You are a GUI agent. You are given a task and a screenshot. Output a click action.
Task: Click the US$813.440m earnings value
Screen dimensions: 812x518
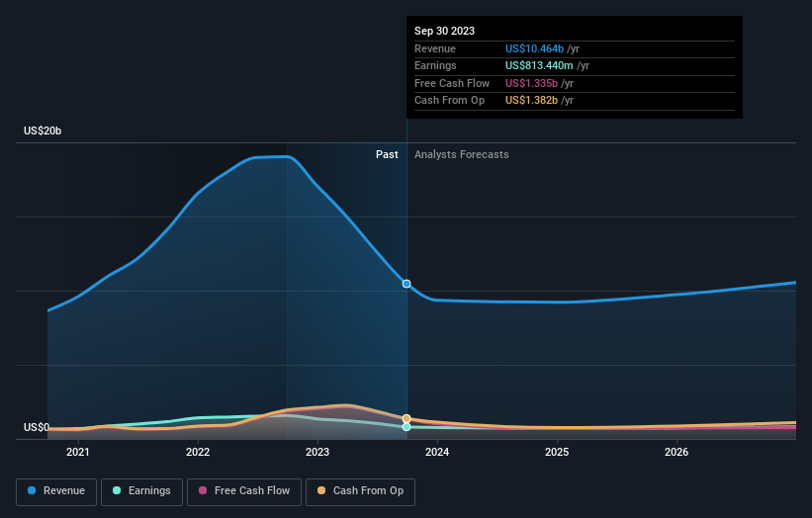[x=539, y=65]
